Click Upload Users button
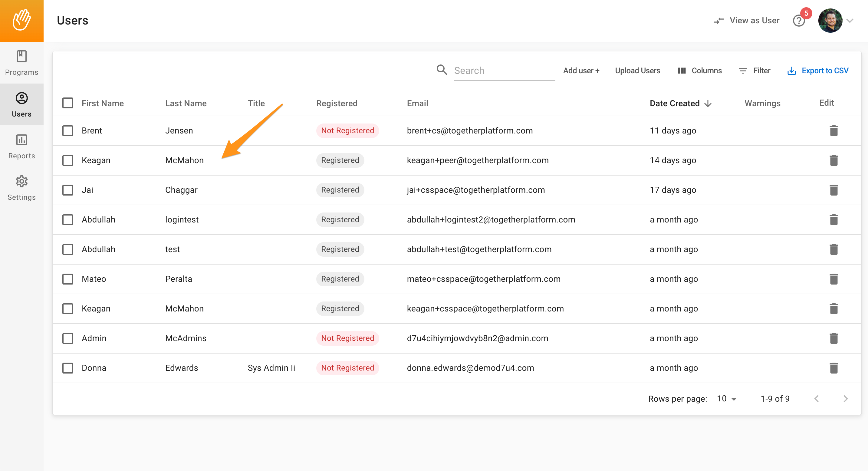Screen dimensions: 868x471 click(637, 71)
